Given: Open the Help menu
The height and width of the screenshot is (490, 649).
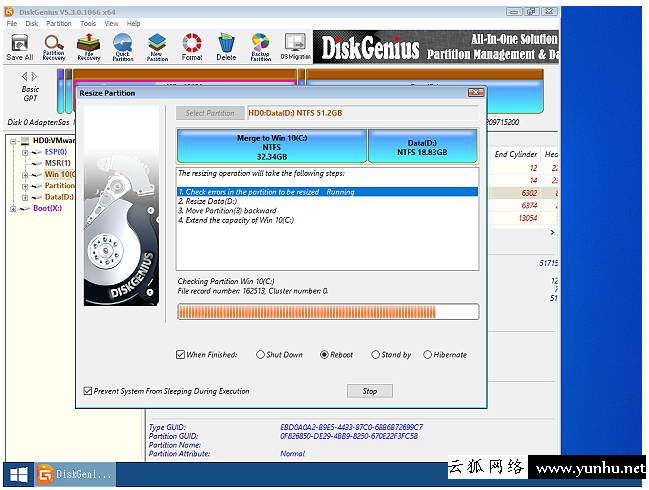Looking at the screenshot, I should 133,24.
